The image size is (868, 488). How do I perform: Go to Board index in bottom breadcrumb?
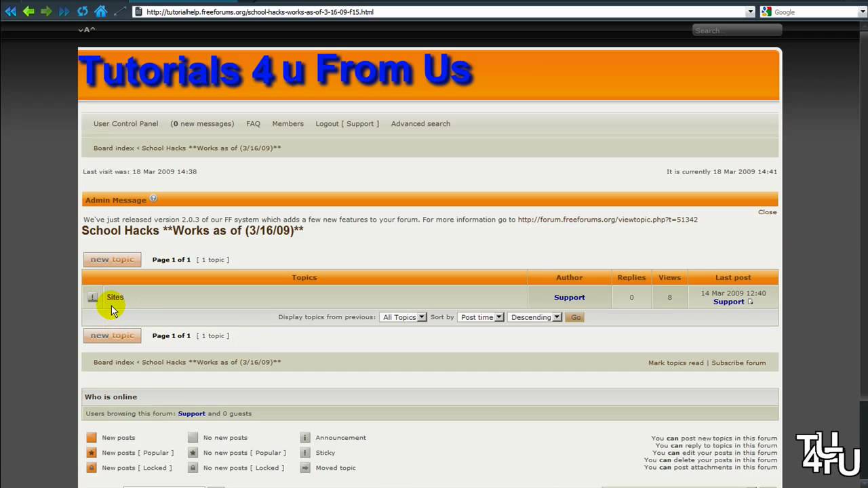tap(114, 362)
